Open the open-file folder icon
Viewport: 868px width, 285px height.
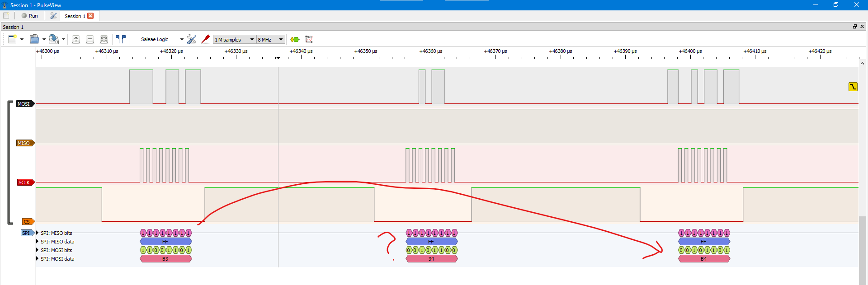click(34, 40)
